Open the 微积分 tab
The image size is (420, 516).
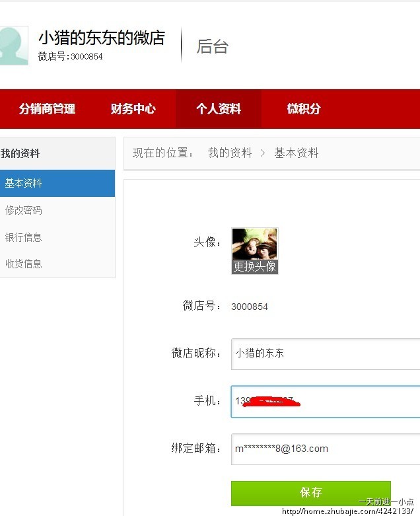tap(304, 109)
